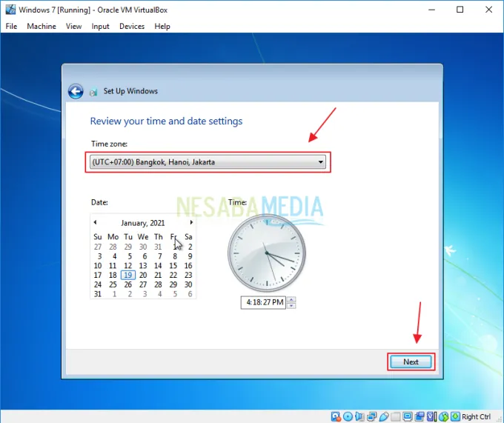Go to previous month in calendar

coord(95,222)
